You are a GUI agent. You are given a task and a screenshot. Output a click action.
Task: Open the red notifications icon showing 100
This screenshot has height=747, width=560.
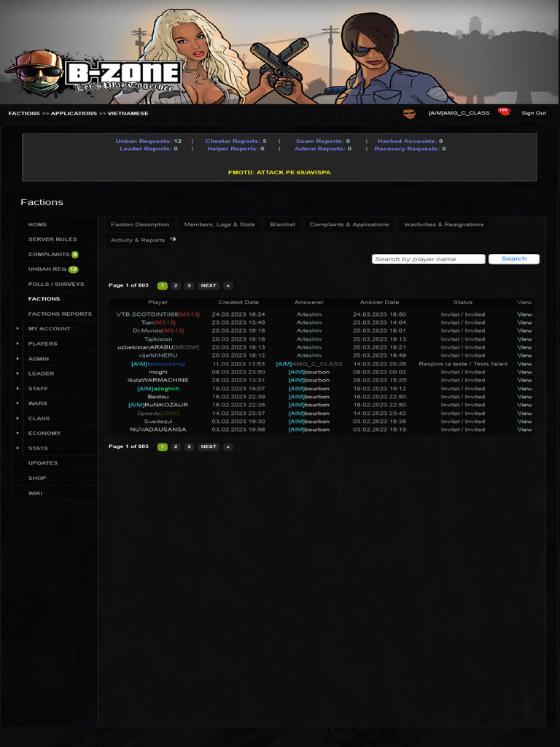[504, 112]
